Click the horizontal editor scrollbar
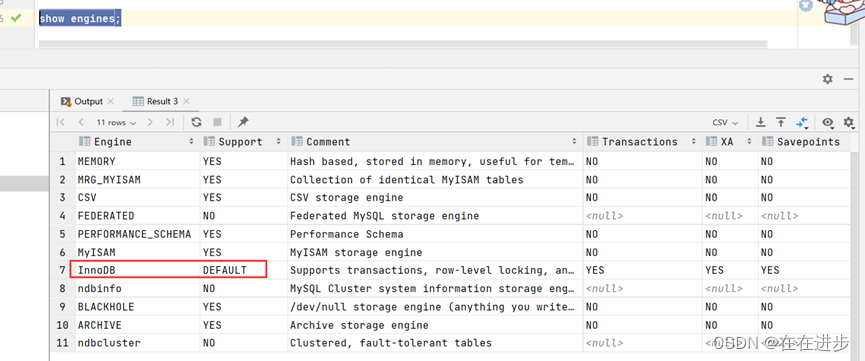Image resolution: width=865 pixels, height=361 pixels. 403,44
